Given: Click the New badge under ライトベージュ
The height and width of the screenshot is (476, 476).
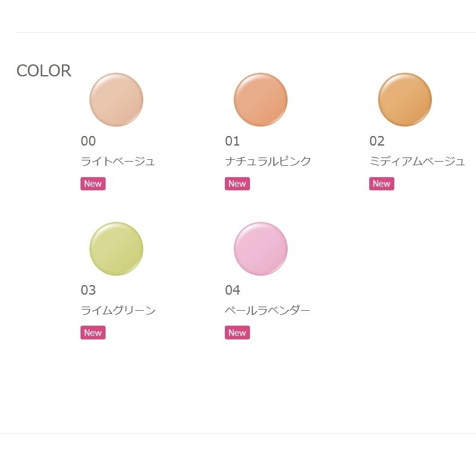Looking at the screenshot, I should 93,184.
